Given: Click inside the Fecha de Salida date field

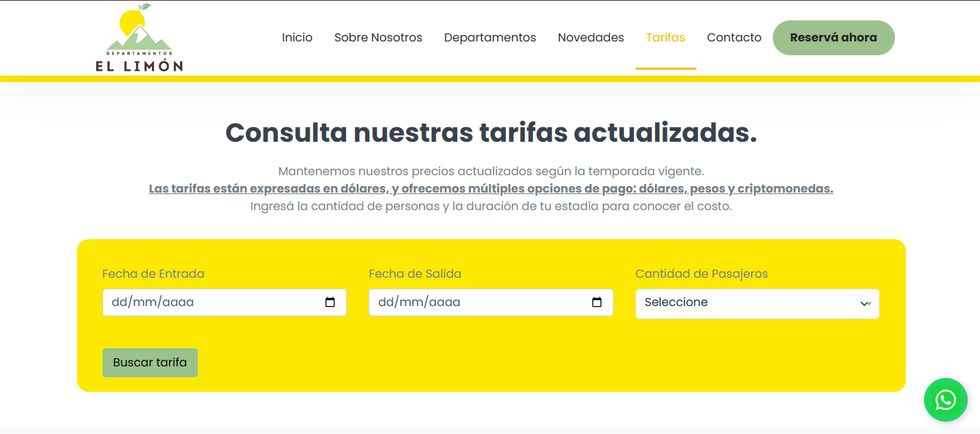Looking at the screenshot, I should 473,302.
